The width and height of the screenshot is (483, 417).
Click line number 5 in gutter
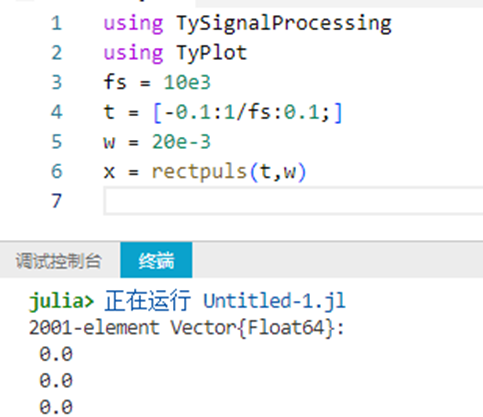click(x=56, y=142)
